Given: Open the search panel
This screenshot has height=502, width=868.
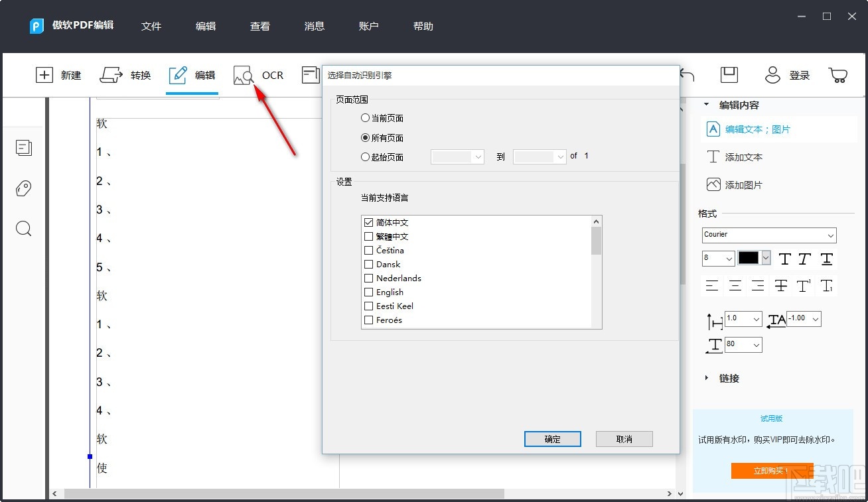Looking at the screenshot, I should 23,229.
